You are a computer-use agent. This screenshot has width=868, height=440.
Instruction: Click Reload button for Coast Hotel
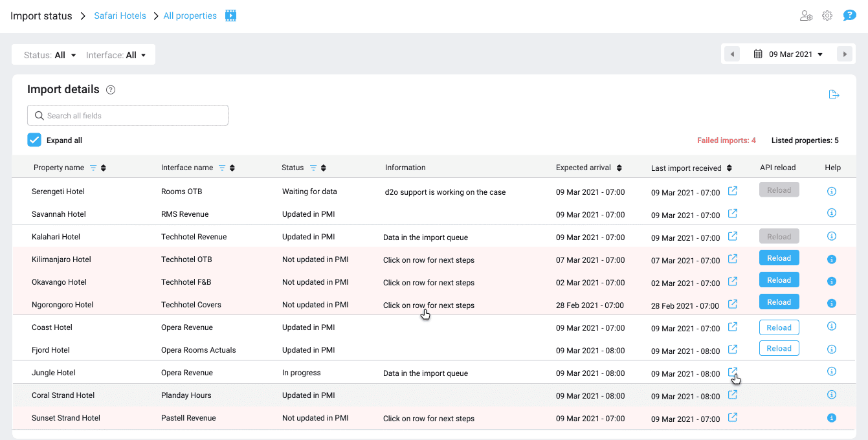coord(779,327)
